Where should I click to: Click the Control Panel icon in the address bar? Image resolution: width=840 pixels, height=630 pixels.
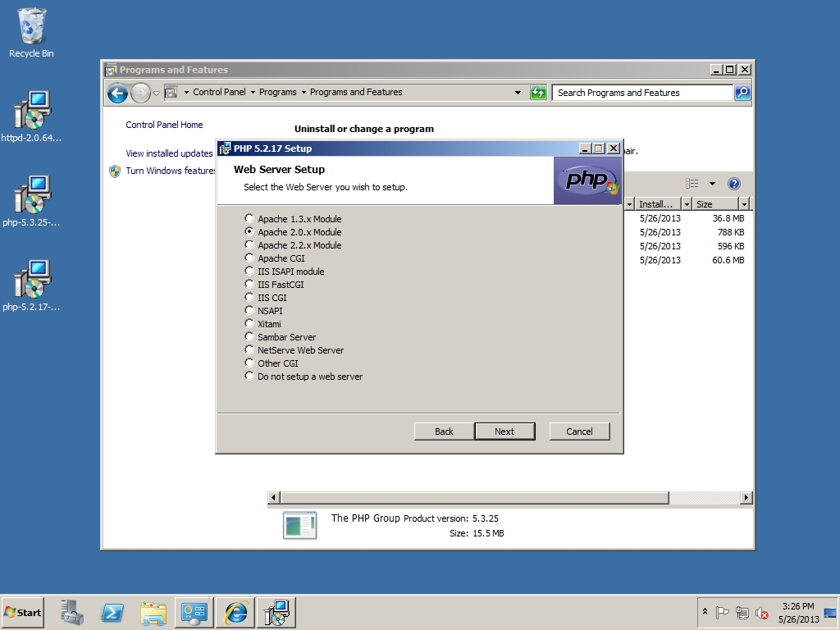[x=171, y=92]
